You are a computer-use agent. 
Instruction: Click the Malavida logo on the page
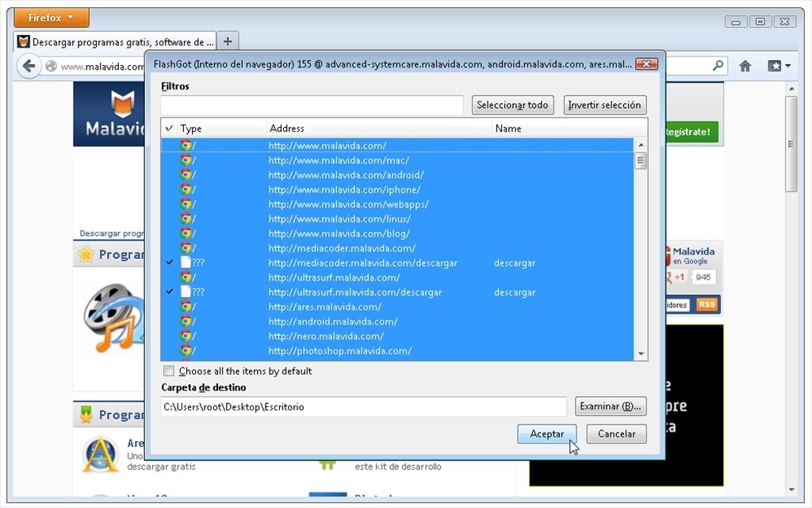109,114
